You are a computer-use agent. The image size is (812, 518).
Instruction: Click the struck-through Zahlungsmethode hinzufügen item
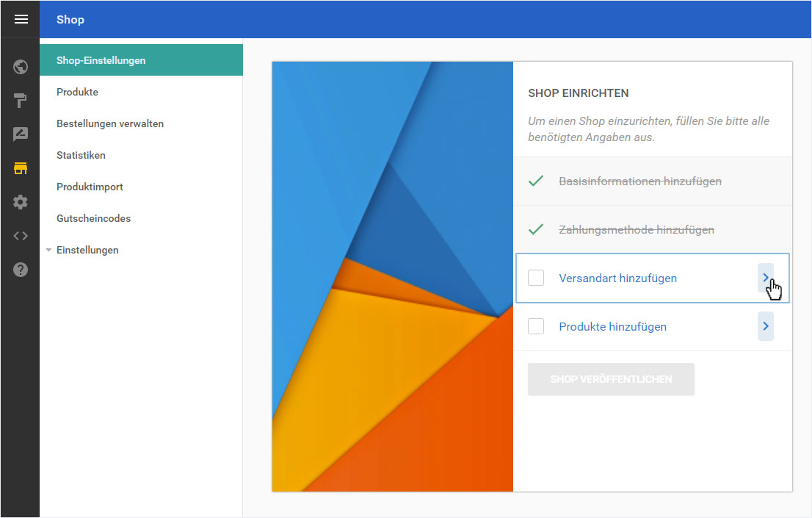click(637, 229)
